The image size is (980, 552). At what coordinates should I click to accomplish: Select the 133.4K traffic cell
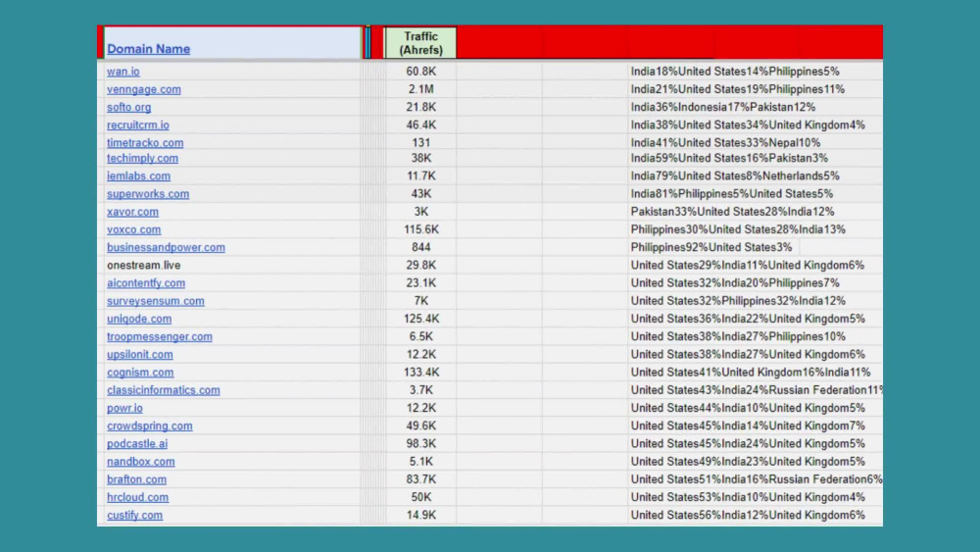click(x=420, y=373)
